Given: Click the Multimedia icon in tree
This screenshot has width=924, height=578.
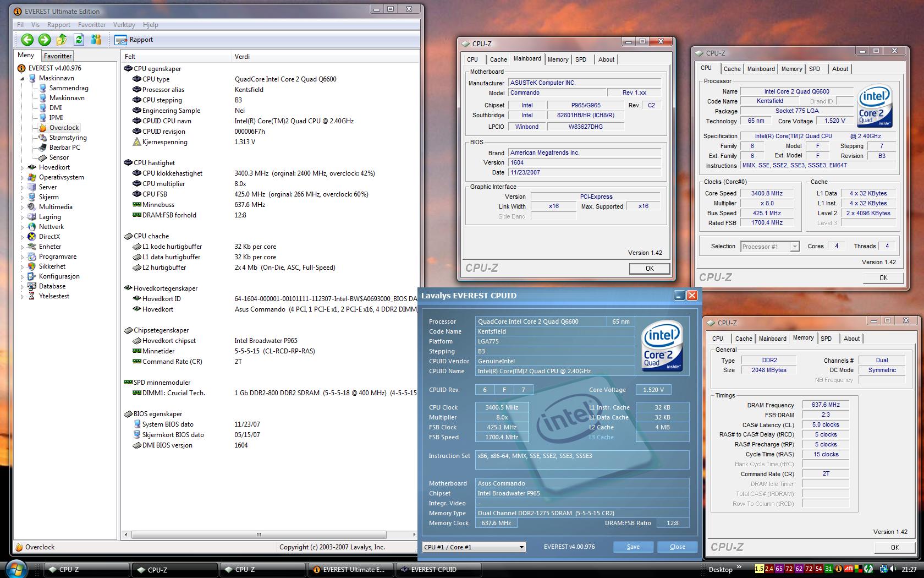Looking at the screenshot, I should pos(32,207).
